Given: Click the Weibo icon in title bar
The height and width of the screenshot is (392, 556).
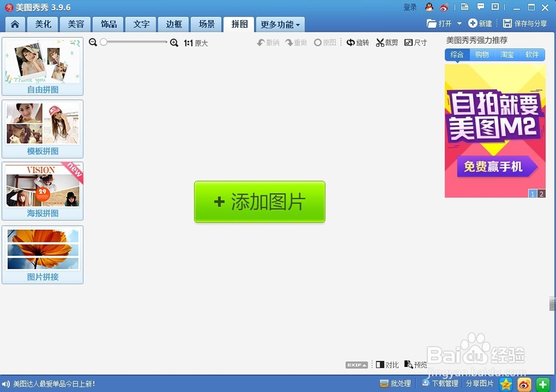Looking at the screenshot, I should pyautogui.click(x=444, y=7).
